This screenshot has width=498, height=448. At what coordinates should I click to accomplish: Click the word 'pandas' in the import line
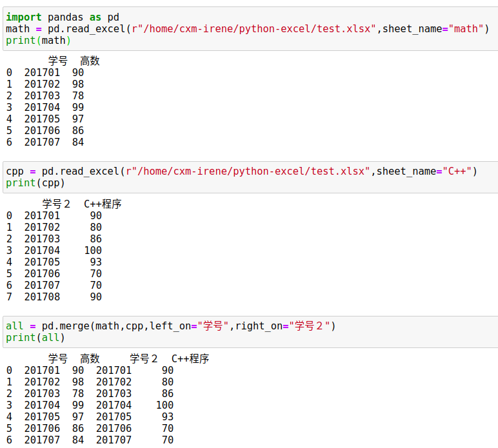coord(65,17)
